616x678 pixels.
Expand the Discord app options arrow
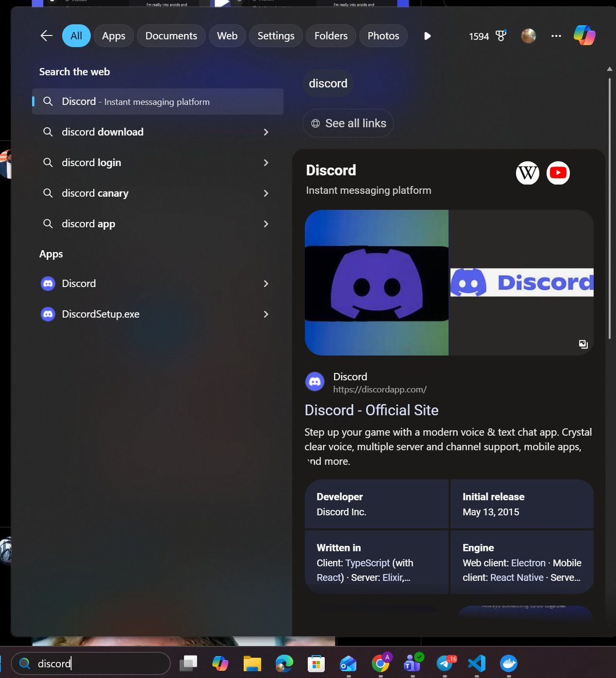(266, 284)
